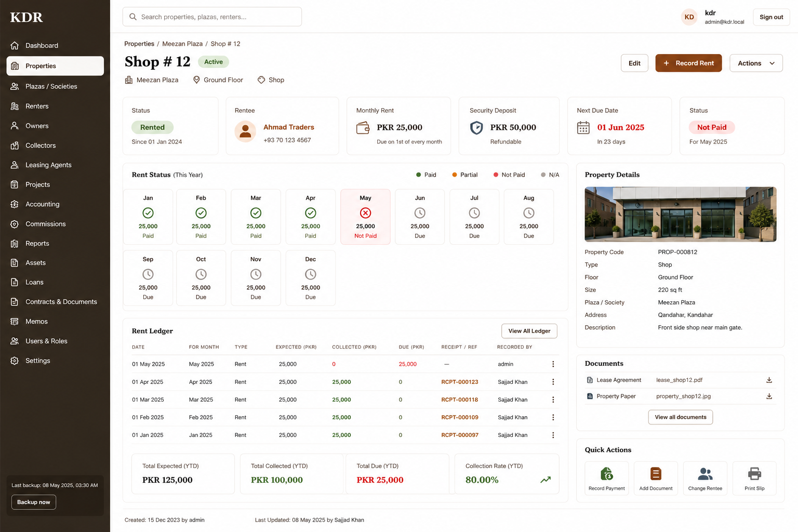
Task: Download the Property Paper file
Action: point(769,396)
